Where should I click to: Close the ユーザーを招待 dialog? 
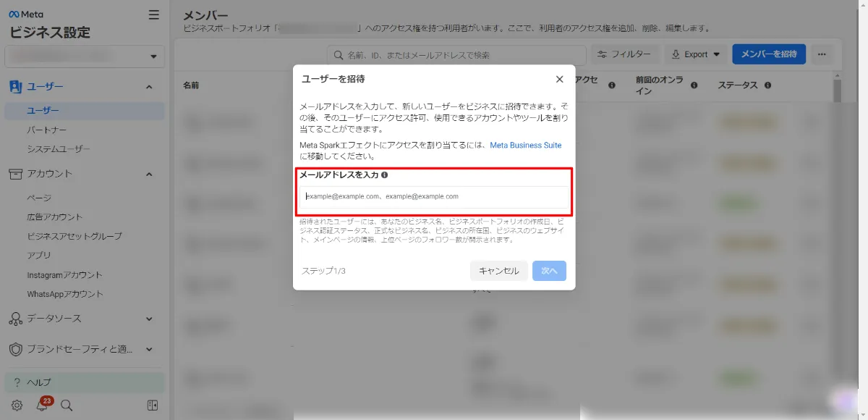pos(559,79)
